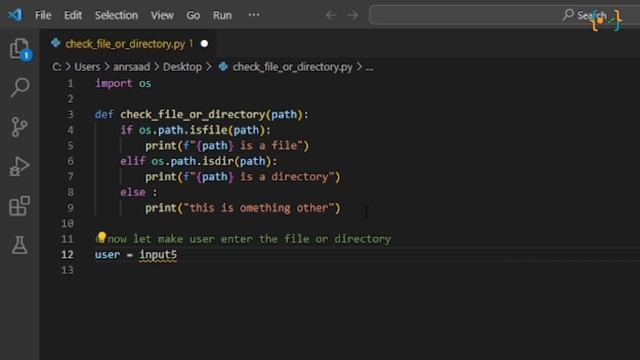This screenshot has width=640, height=360.
Task: Open the Run and Debug view
Action: coord(19,167)
